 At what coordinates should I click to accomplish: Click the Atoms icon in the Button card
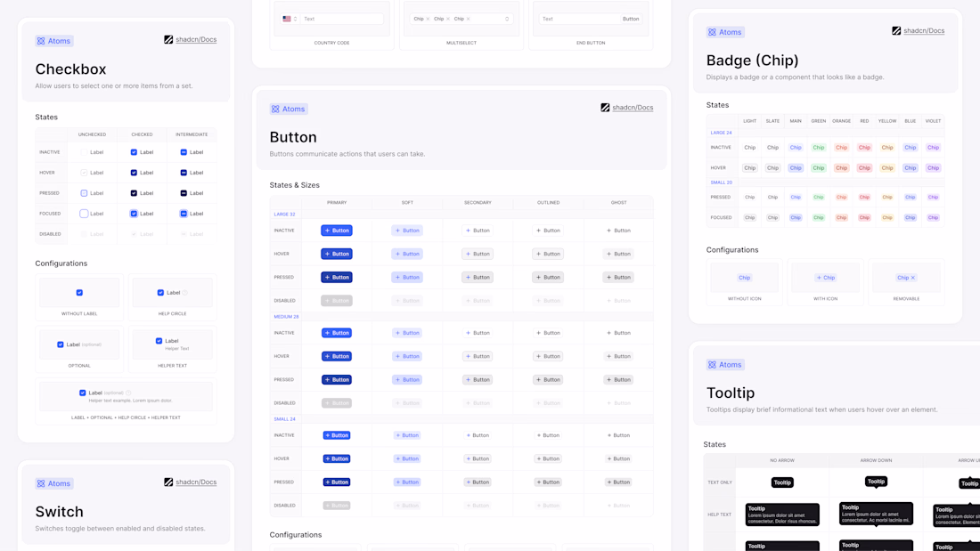pyautogui.click(x=275, y=109)
